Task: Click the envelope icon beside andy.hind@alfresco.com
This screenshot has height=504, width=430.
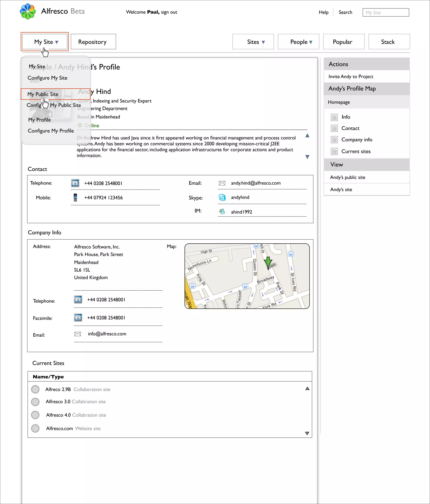Action: pyautogui.click(x=222, y=183)
